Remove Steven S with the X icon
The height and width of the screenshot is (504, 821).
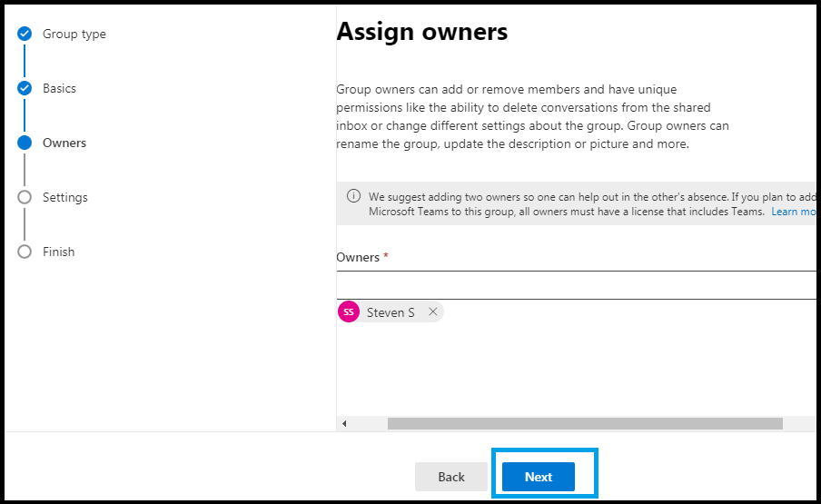tap(432, 311)
